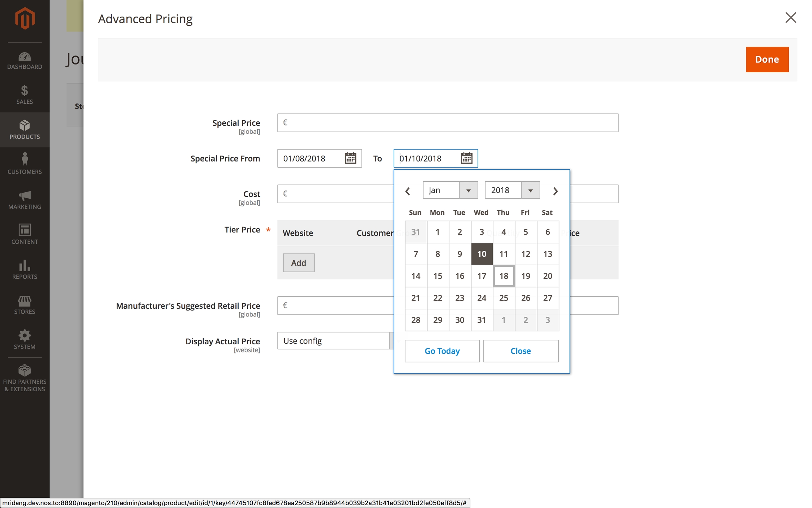Click the Special Price From calendar icon
812x508 pixels.
pos(350,158)
